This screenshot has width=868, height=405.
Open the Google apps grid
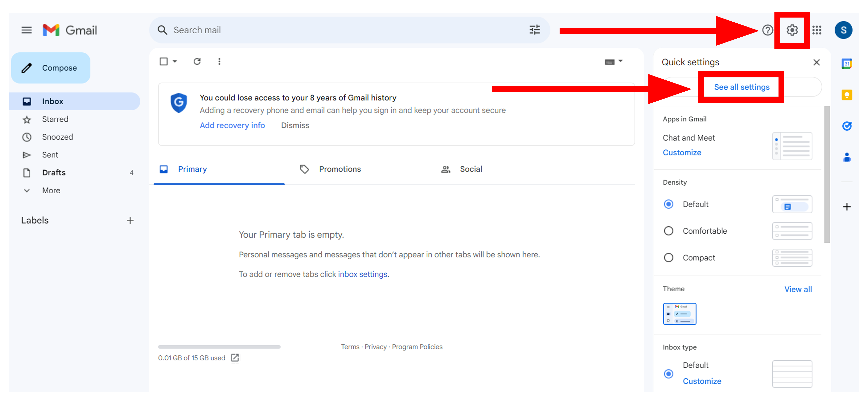[x=816, y=30]
